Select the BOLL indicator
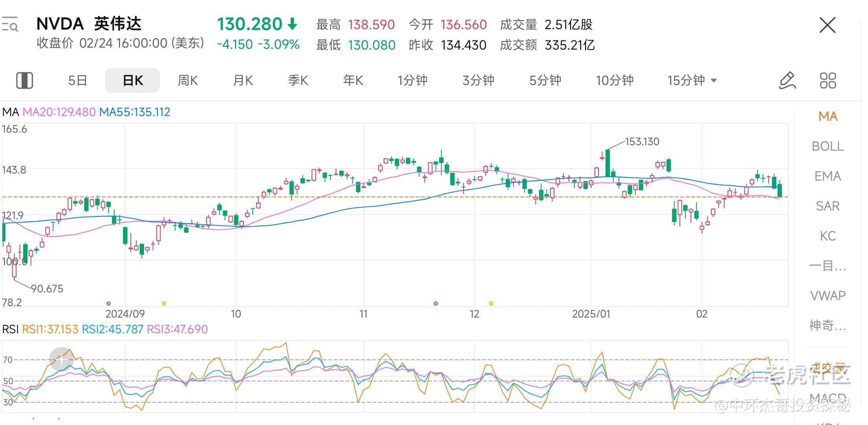Screen dimensions: 868x425 (x=828, y=146)
